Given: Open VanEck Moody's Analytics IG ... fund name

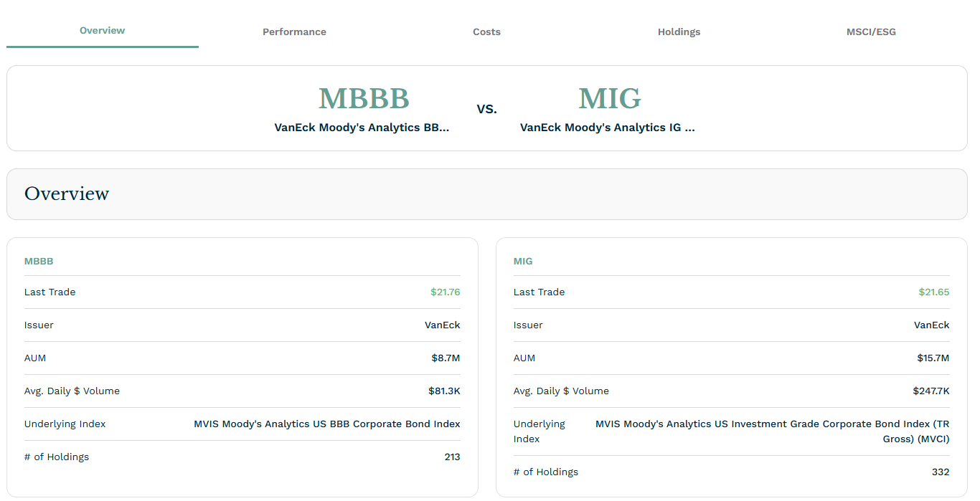Looking at the screenshot, I should tap(608, 128).
